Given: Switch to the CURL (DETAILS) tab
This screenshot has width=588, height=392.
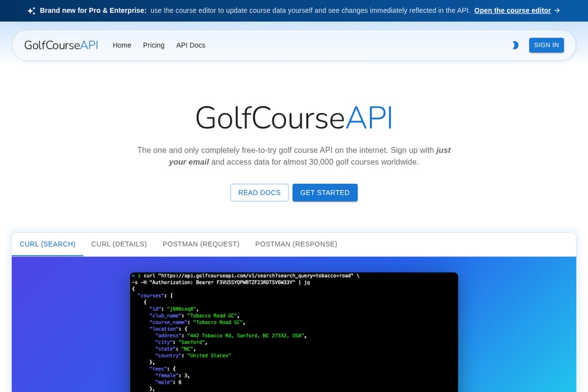Looking at the screenshot, I should click(119, 244).
